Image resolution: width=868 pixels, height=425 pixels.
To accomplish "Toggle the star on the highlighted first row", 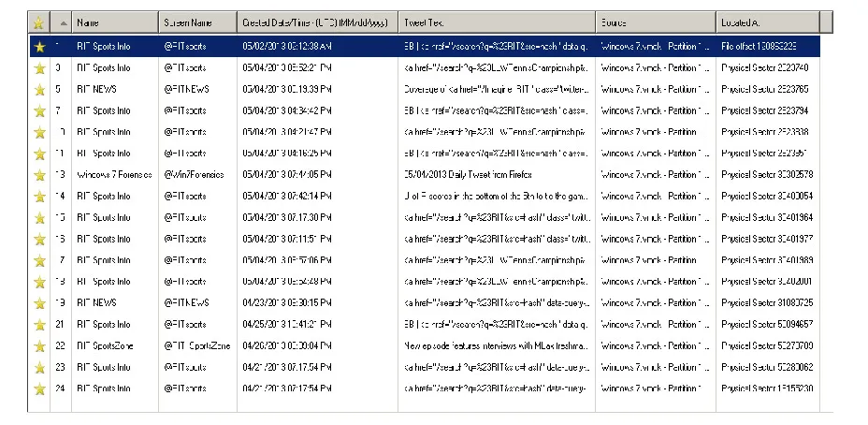I will 39,47.
